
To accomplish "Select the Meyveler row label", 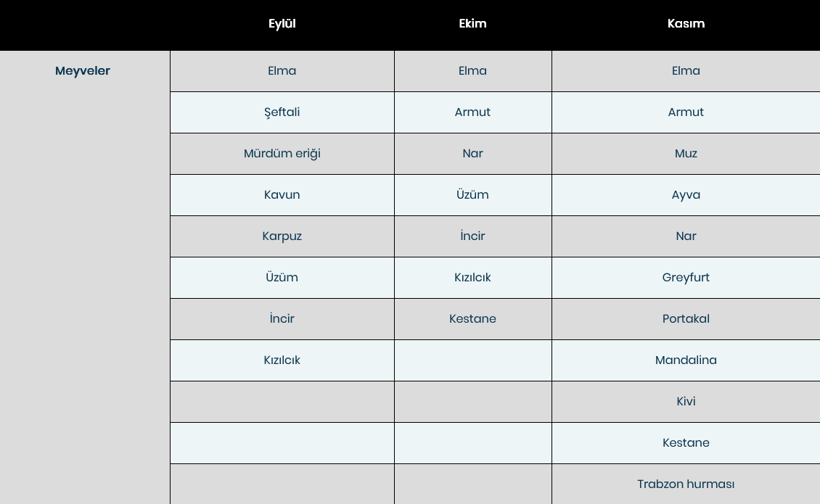I will 83,71.
